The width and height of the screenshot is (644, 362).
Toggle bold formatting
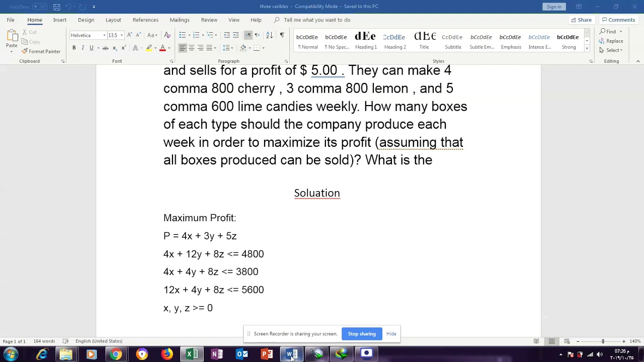(x=74, y=48)
